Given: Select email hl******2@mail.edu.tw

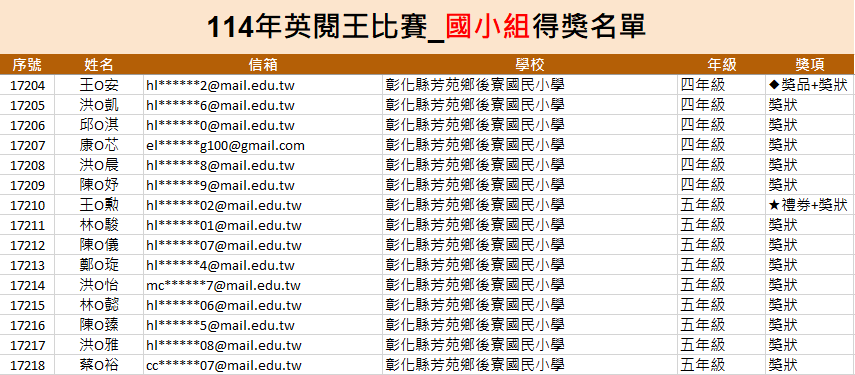Looking at the screenshot, I should [x=220, y=86].
